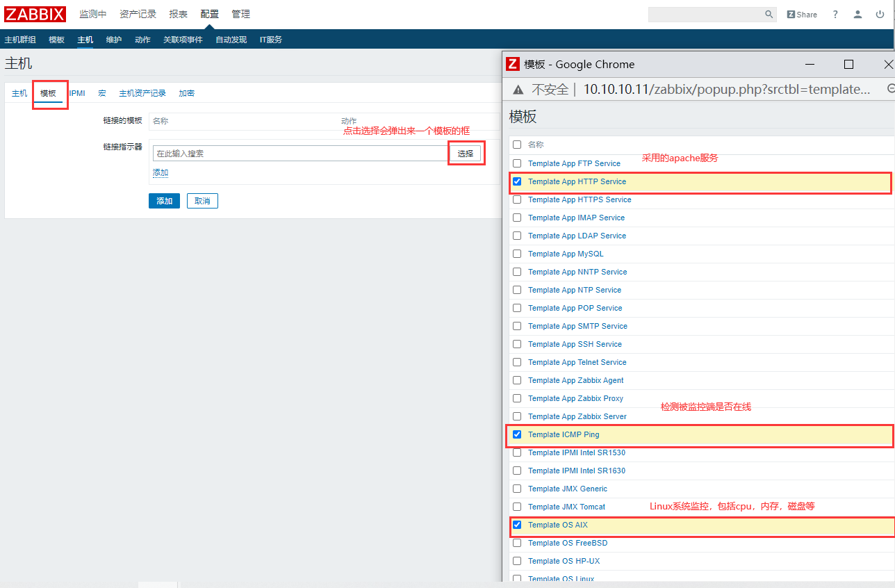Go to 关联项事件 submenu

click(183, 40)
